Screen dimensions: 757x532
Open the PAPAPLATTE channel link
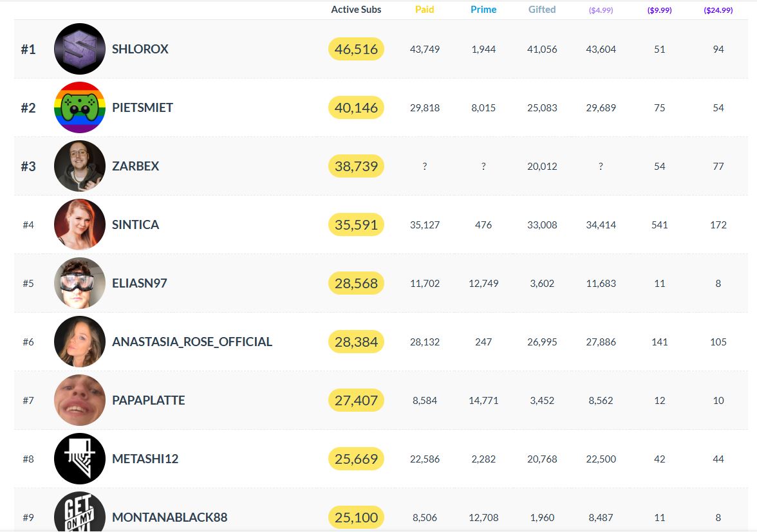[148, 400]
